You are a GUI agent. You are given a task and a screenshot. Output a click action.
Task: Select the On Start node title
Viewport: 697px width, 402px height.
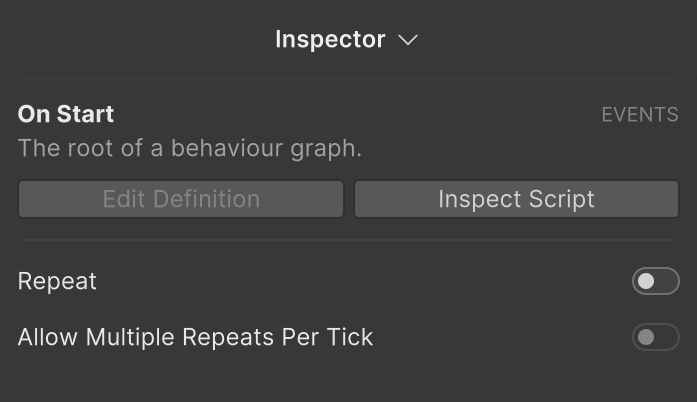click(x=66, y=114)
